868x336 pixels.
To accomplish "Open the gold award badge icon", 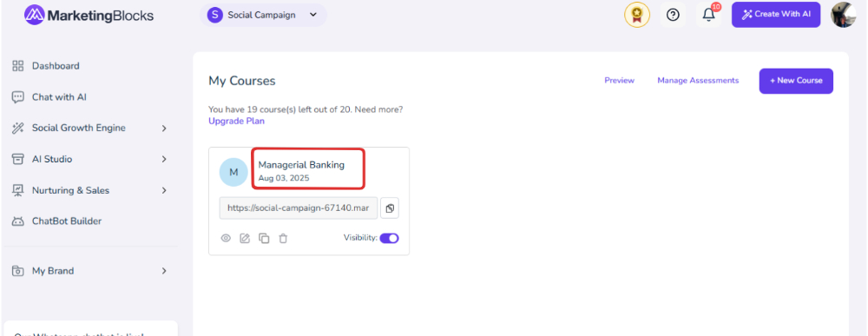I will 637,15.
